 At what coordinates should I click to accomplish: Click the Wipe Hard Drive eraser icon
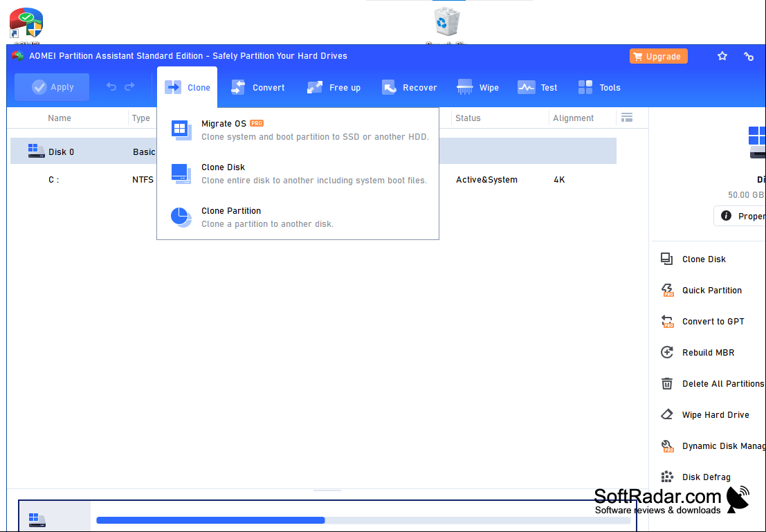[x=667, y=415]
